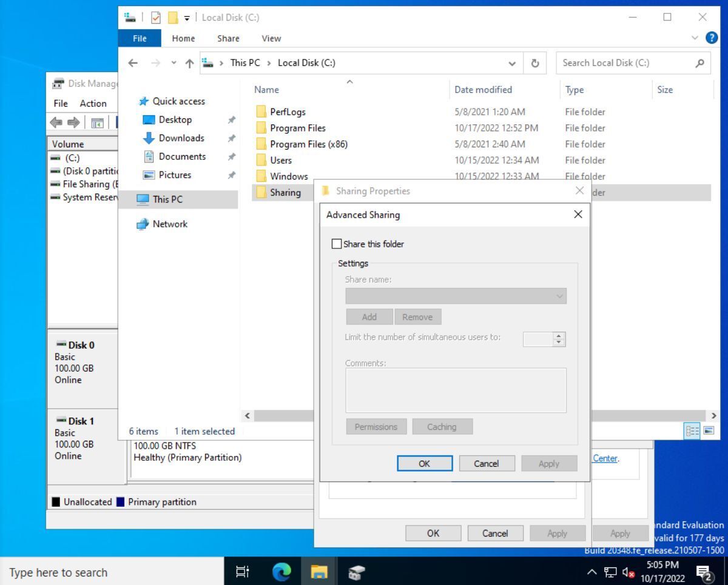The width and height of the screenshot is (728, 585).
Task: Go up one folder level arrow
Action: coord(189,63)
